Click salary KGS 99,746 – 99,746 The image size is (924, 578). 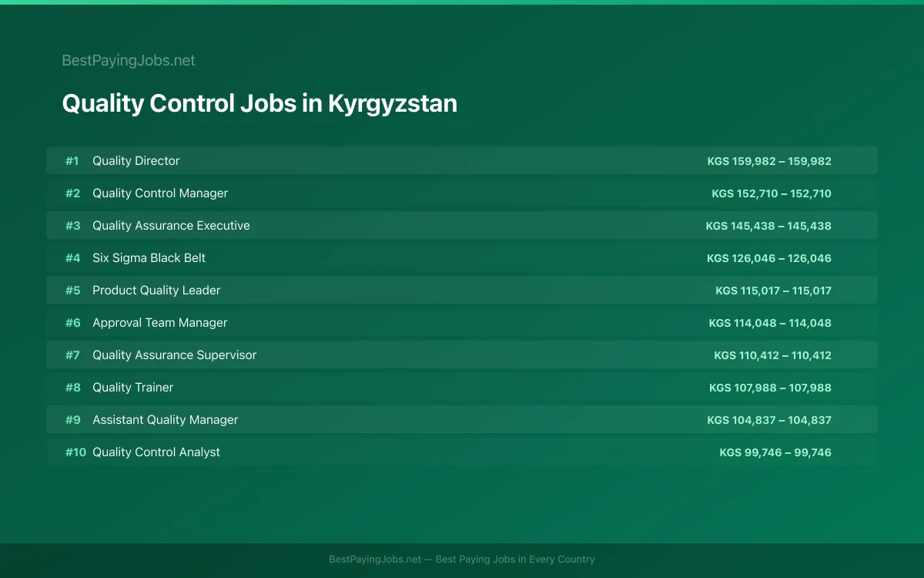(x=775, y=452)
